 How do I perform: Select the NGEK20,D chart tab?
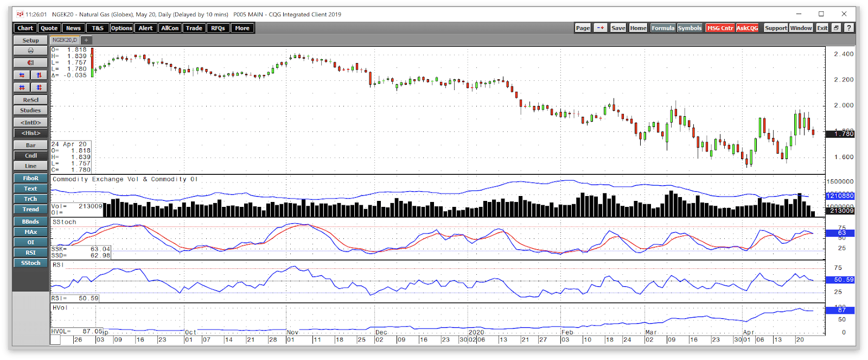click(65, 40)
